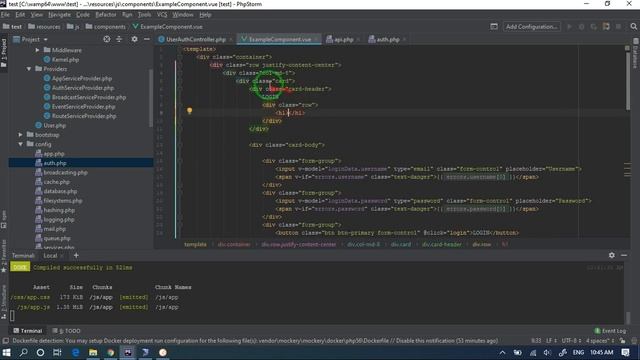Image resolution: width=640 pixels, height=360 pixels.
Task: Select filesystems.php in config
Action: (x=63, y=201)
